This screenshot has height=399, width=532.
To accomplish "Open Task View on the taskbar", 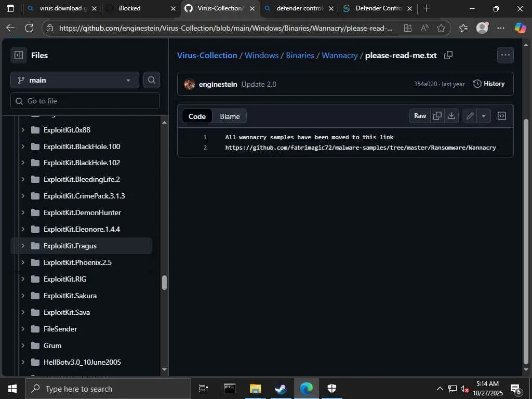I will pos(203,389).
